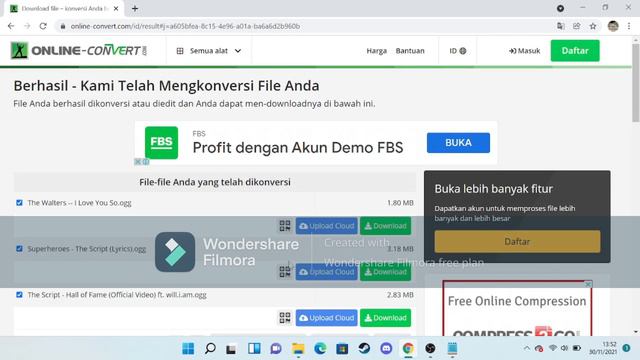Viewport: 640px width, 360px height.
Task: Change language using the ID globe selector
Action: (458, 51)
